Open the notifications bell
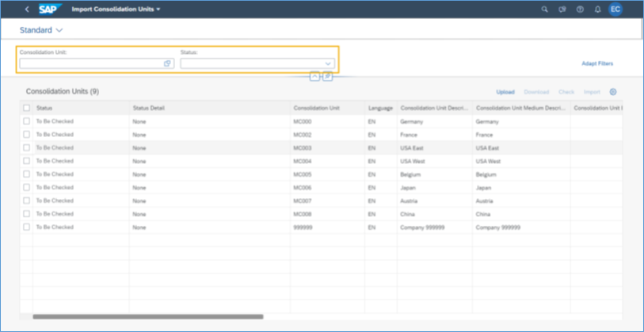 (598, 10)
